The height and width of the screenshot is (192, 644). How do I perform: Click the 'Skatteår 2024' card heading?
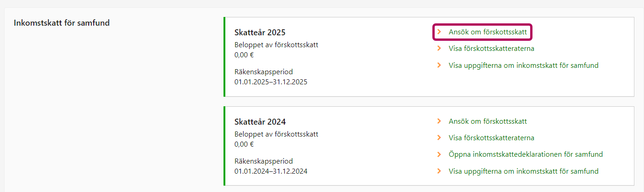pos(260,122)
